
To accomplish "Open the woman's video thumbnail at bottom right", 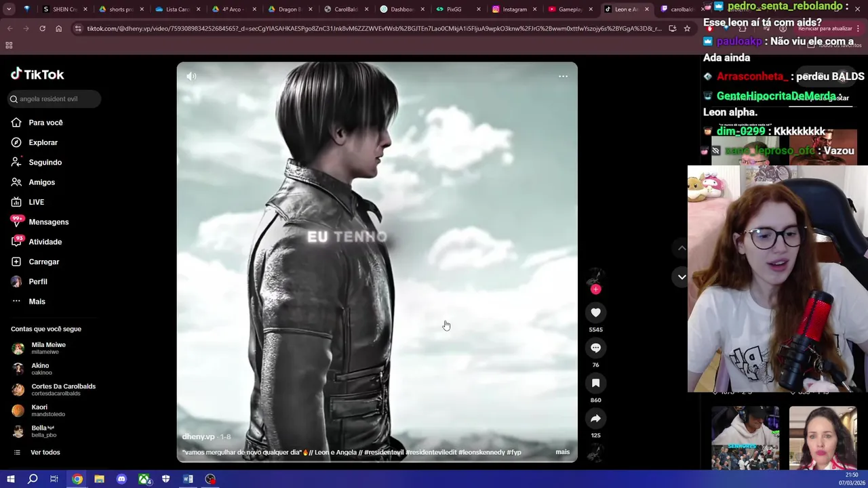I will click(823, 438).
